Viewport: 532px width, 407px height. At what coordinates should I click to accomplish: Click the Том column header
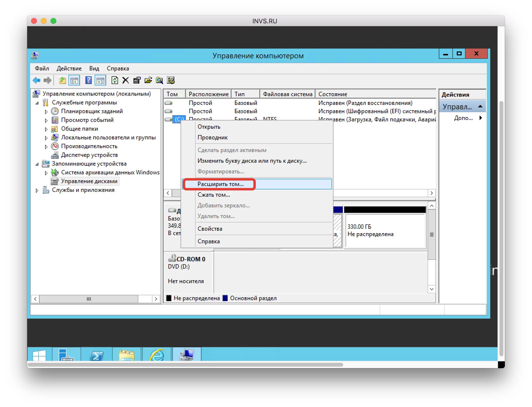click(x=175, y=94)
